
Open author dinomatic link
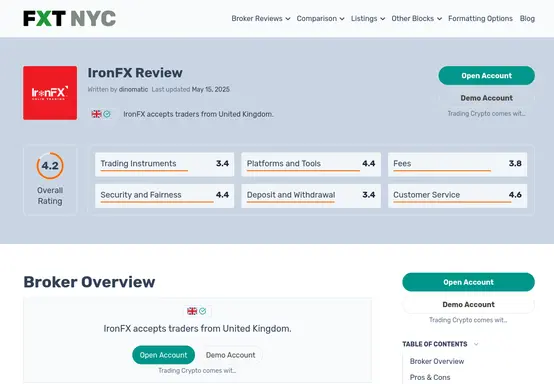133,89
